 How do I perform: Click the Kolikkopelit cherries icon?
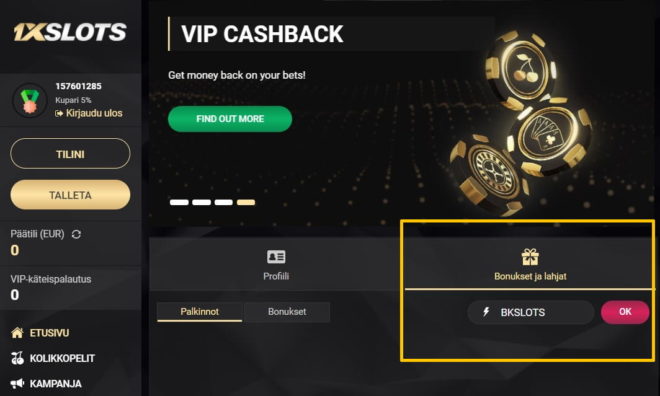point(17,358)
